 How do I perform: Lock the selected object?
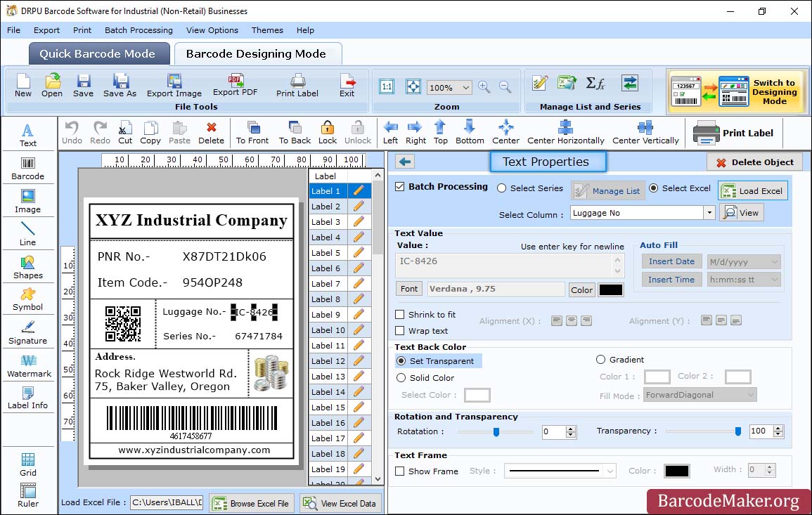tap(328, 133)
